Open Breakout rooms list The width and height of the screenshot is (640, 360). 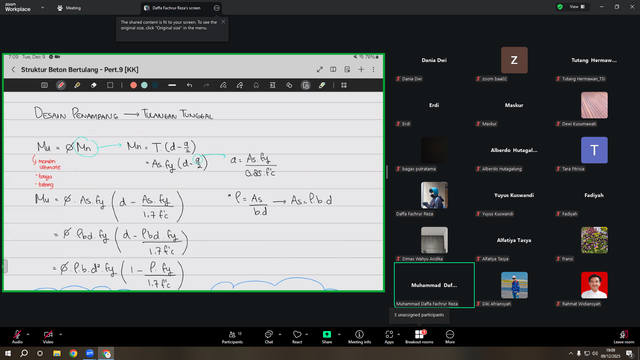pyautogui.click(x=419, y=337)
